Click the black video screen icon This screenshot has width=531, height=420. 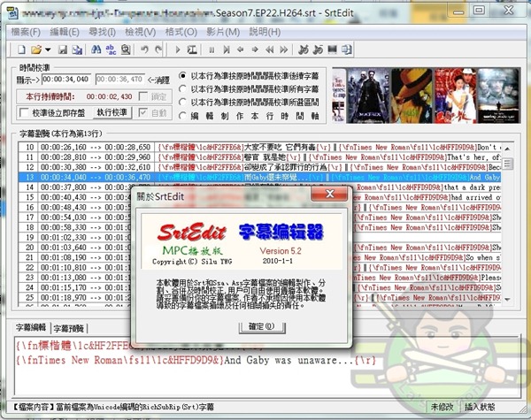point(332,50)
